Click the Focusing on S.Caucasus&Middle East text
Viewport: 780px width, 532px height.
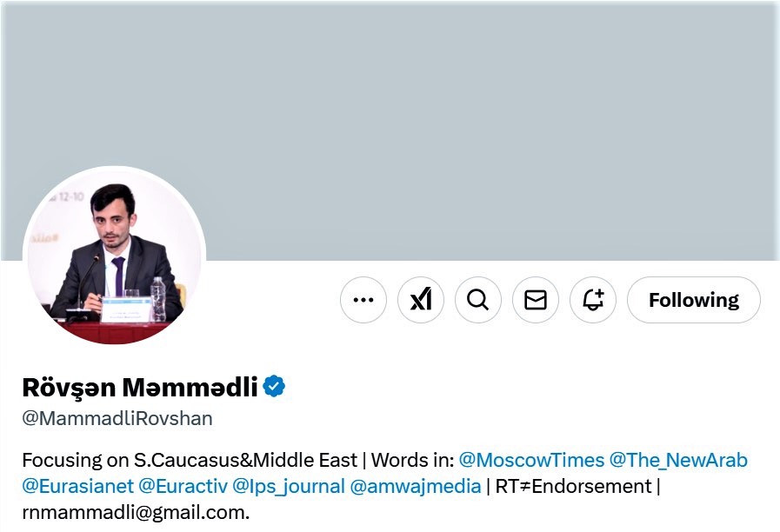click(190, 460)
